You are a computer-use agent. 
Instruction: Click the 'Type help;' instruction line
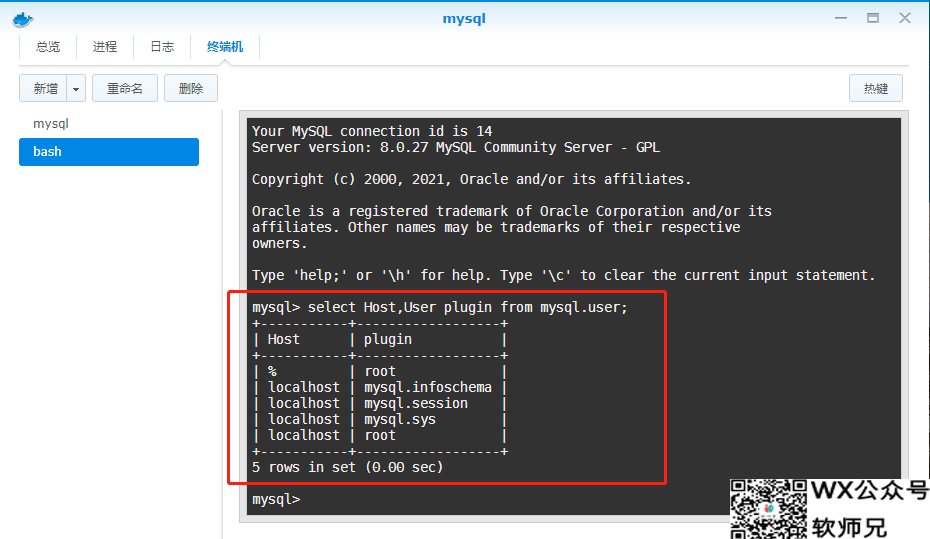click(563, 275)
